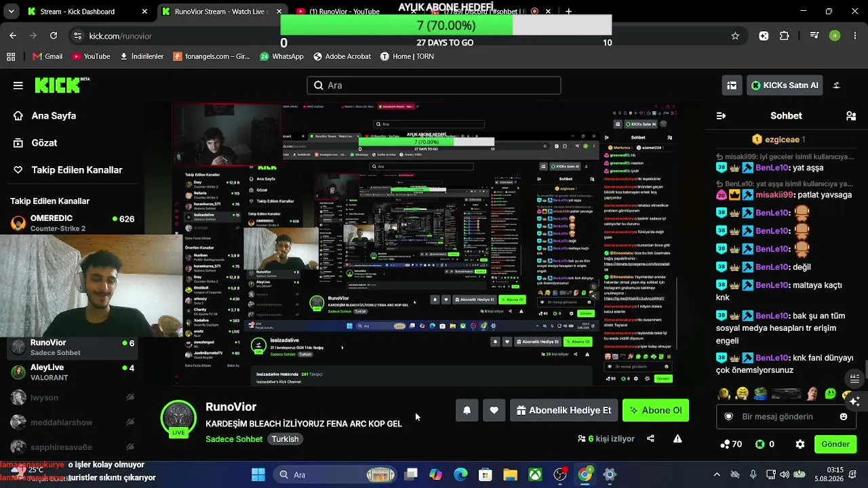Select offline channel lwyson

pyautogui.click(x=72, y=397)
